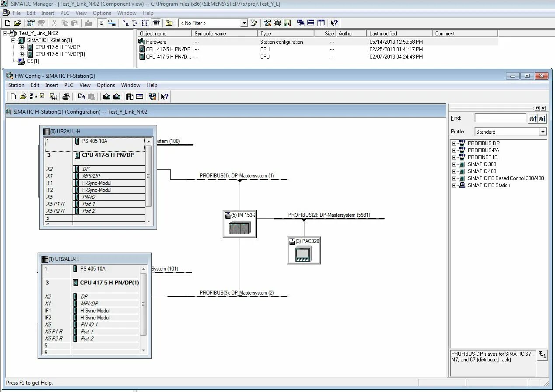Click PROFIBUS(2): DP-Mastersystem (5981) line label
The image size is (555, 392).
click(329, 215)
